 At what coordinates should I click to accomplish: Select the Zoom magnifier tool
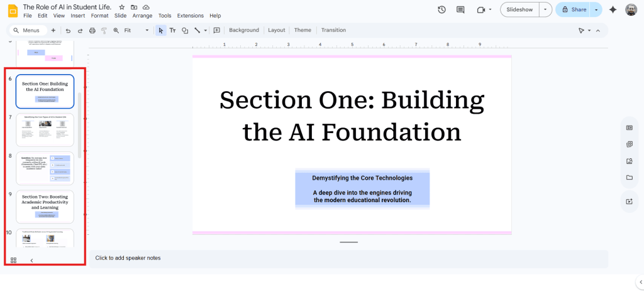(116, 30)
